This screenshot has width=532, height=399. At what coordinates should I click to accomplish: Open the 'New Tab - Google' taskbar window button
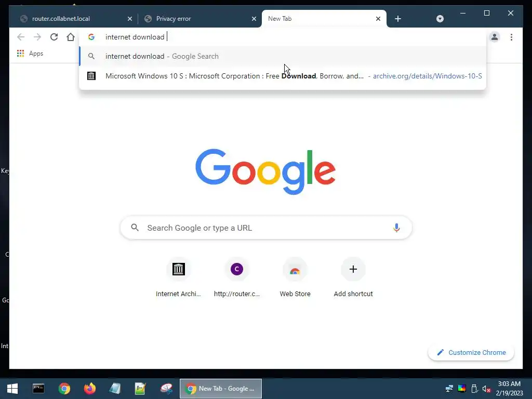220,389
